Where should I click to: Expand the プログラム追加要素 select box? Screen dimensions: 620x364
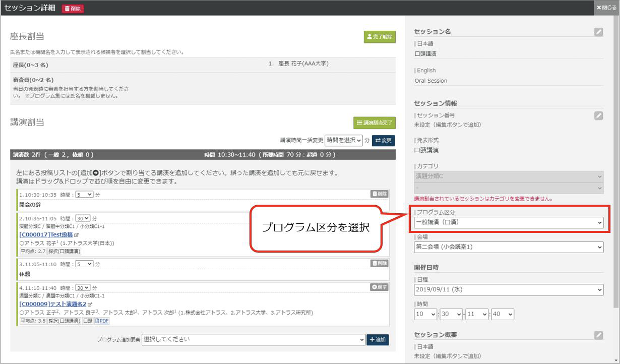(x=254, y=340)
